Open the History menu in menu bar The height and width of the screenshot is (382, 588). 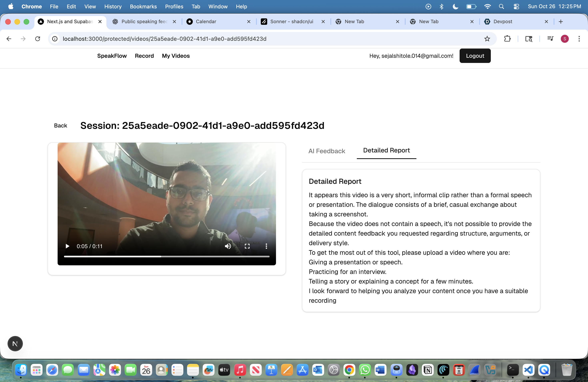pyautogui.click(x=113, y=6)
